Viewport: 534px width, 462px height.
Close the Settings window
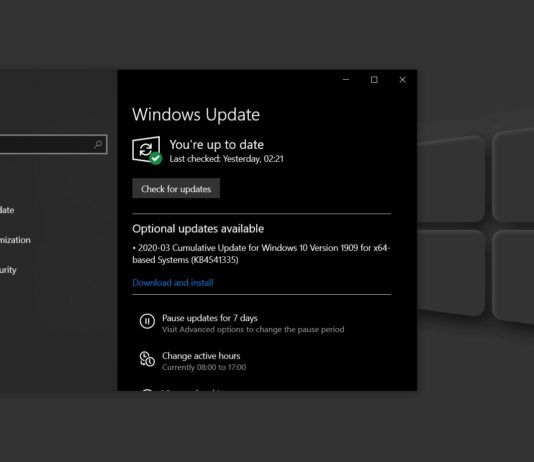tap(403, 80)
